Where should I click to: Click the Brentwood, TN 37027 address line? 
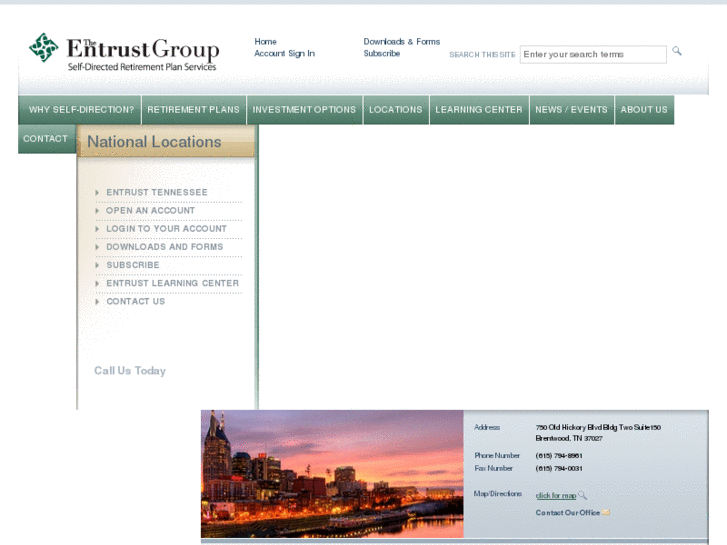tap(569, 438)
